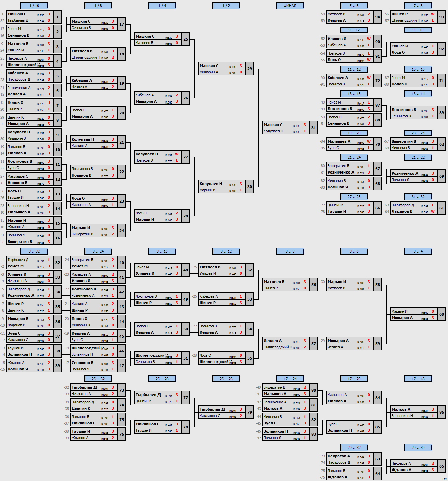Click the 29 .. 30 placement header
Viewport: 448px width, 481px height.
click(418, 448)
